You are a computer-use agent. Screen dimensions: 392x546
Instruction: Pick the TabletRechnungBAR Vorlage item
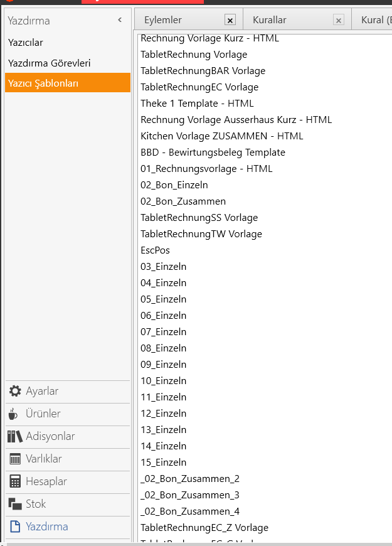pos(203,71)
